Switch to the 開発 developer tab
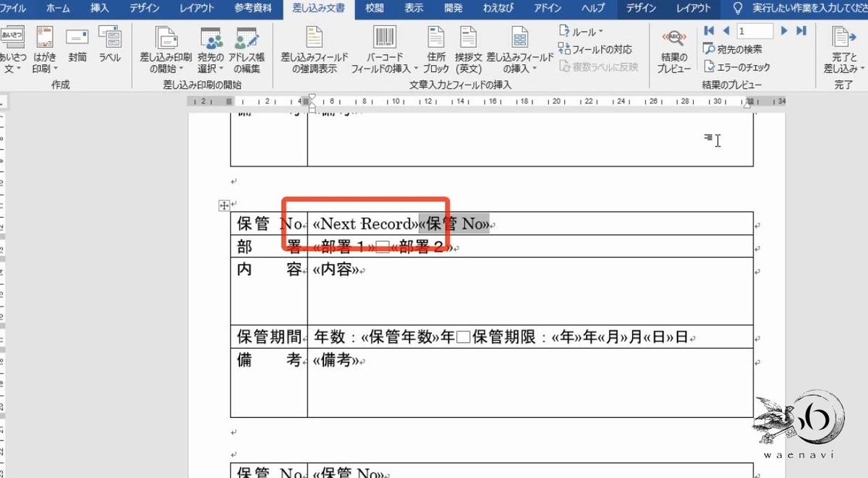 tap(454, 9)
